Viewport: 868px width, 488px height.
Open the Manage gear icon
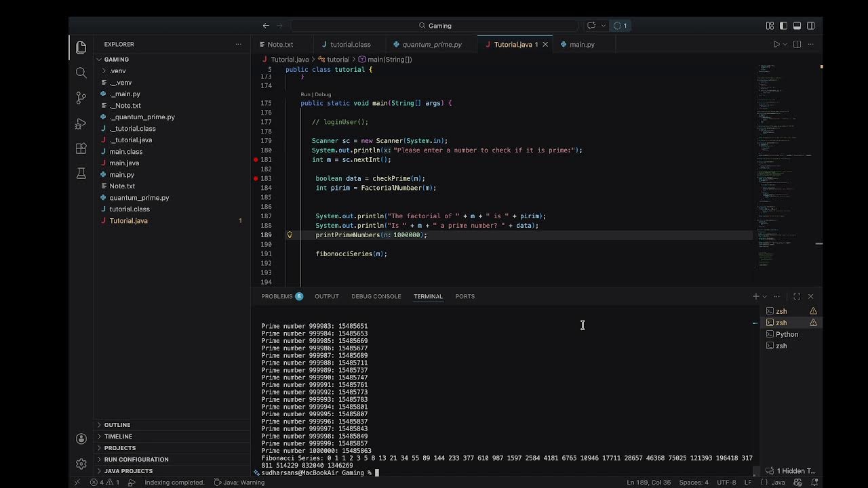[x=81, y=464]
